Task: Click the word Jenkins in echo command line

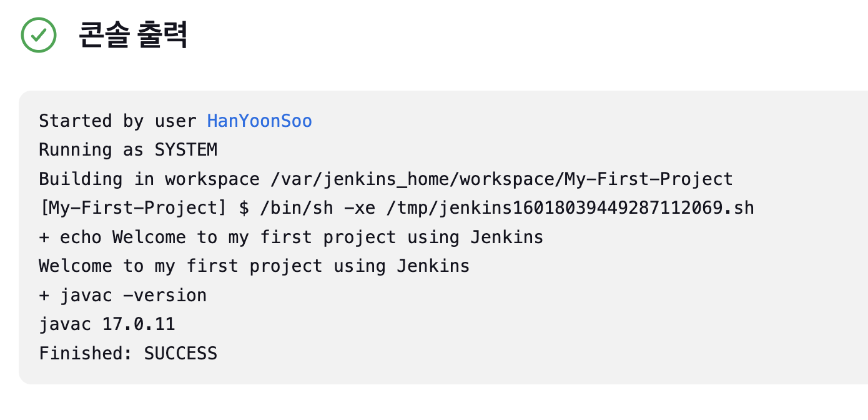Action: click(x=507, y=237)
